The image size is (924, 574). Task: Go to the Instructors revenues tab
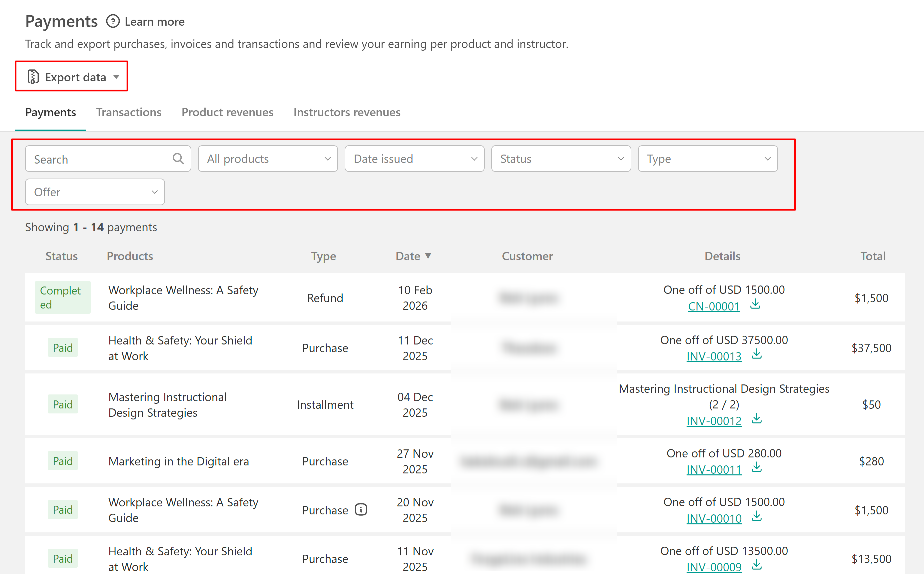347,112
